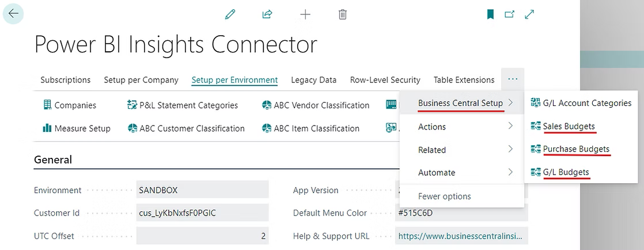This screenshot has height=250, width=644.
Task: Open ABC Item Classification
Action: click(310, 128)
